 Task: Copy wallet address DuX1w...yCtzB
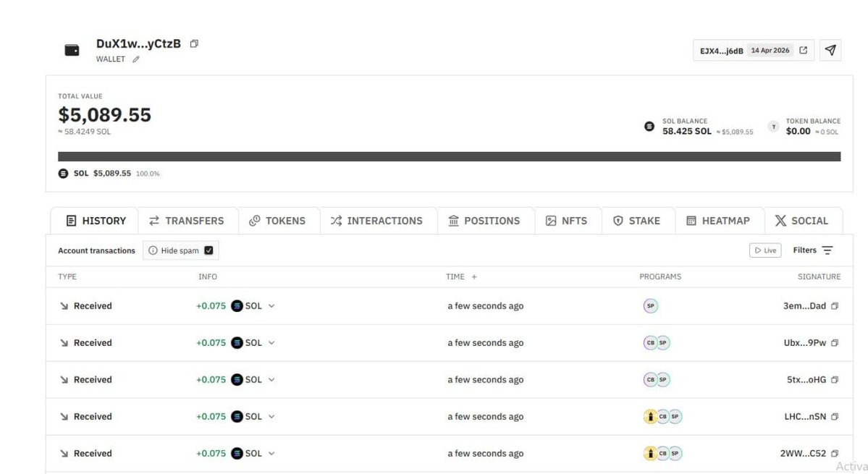(194, 43)
